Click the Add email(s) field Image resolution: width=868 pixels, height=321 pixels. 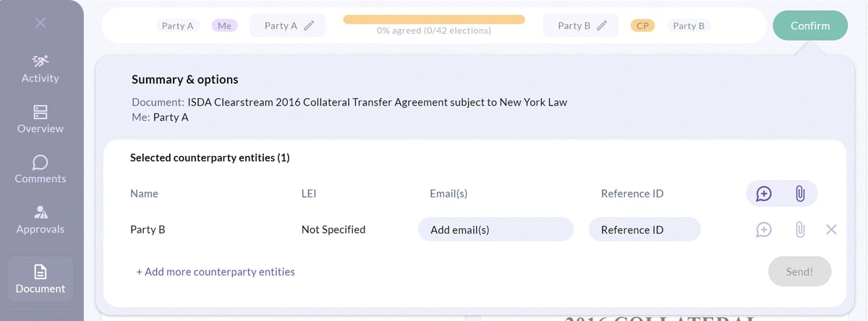tap(495, 230)
